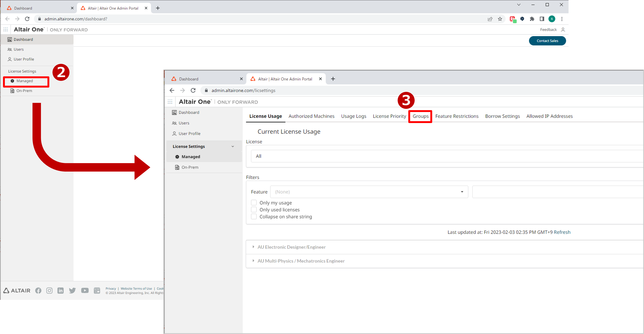Open the Feature filter dropdown

pyautogui.click(x=369, y=192)
